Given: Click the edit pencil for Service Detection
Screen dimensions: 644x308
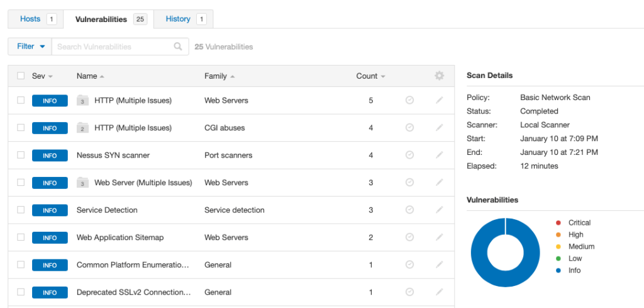Looking at the screenshot, I should point(439,210).
